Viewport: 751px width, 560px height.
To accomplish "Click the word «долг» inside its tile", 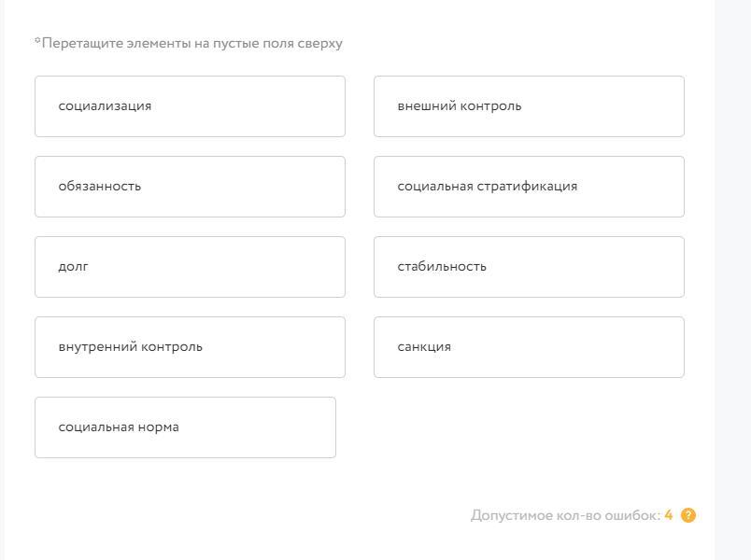I will 73,267.
